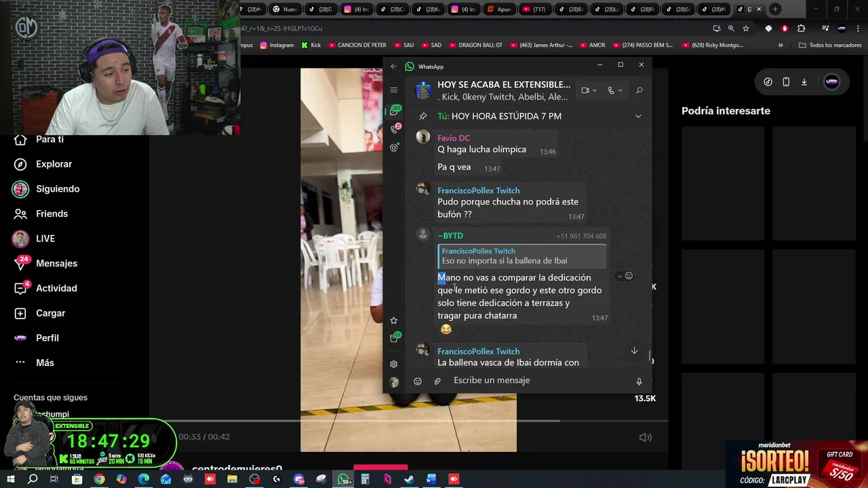Open Instagram bookmark in bookmarks bar
Image resolution: width=868 pixels, height=488 pixels.
[x=277, y=45]
